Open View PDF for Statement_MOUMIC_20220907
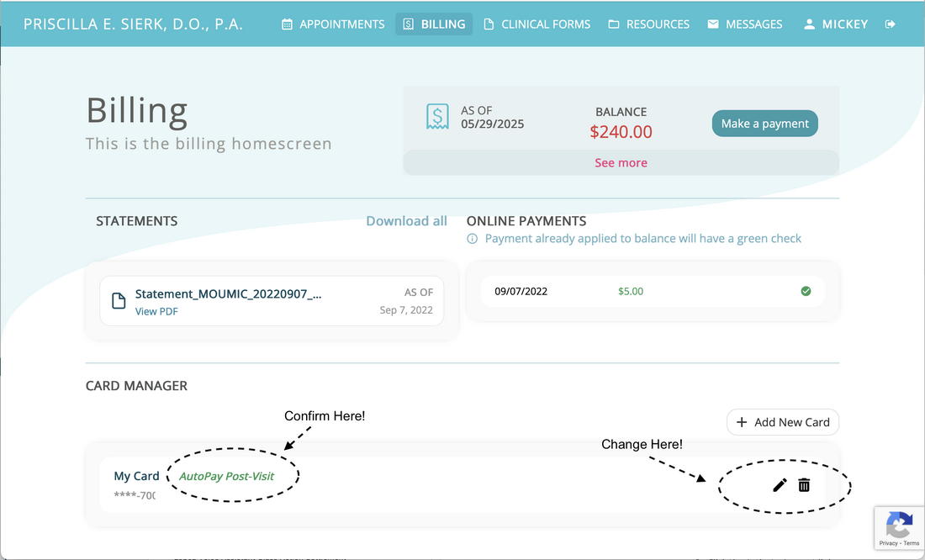 [x=156, y=311]
